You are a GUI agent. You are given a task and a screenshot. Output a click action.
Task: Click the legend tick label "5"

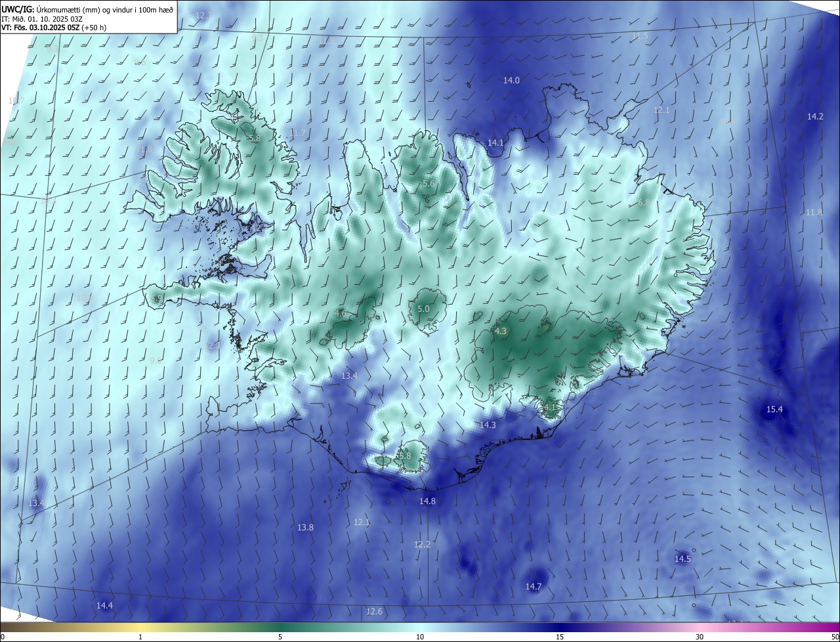pyautogui.click(x=280, y=637)
